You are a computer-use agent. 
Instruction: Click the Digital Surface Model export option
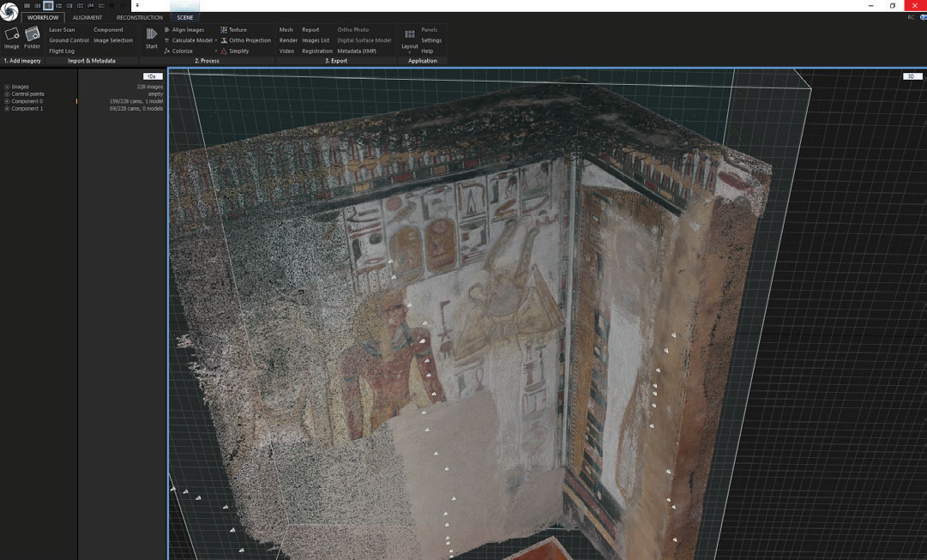click(x=364, y=40)
